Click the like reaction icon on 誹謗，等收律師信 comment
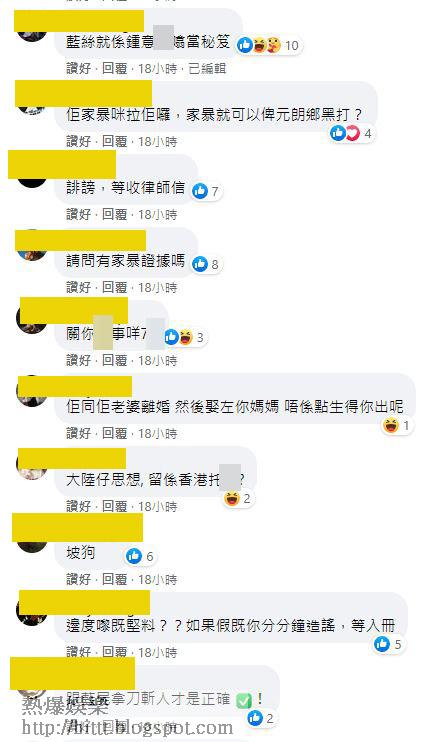 pos(200,191)
